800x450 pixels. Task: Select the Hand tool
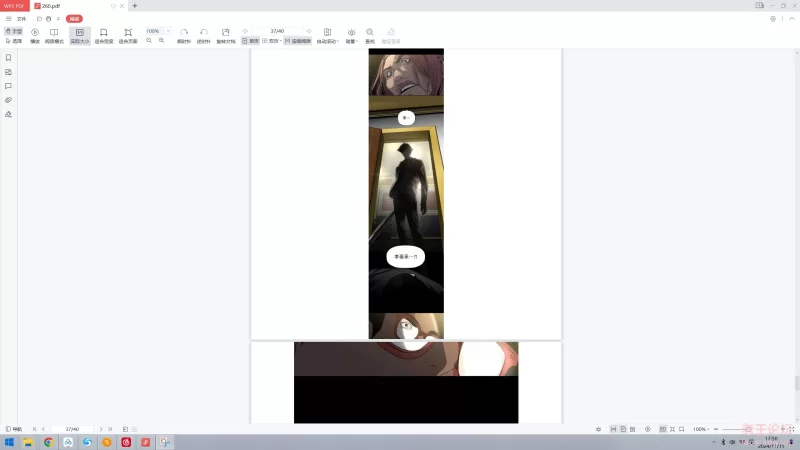14,32
